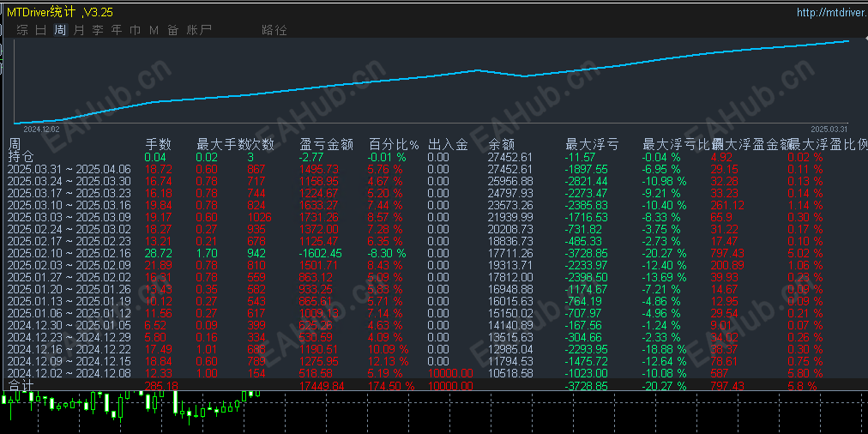The image size is (868, 434).
Task: Click the floating profit ratio 5.02 %
Action: 805,253
